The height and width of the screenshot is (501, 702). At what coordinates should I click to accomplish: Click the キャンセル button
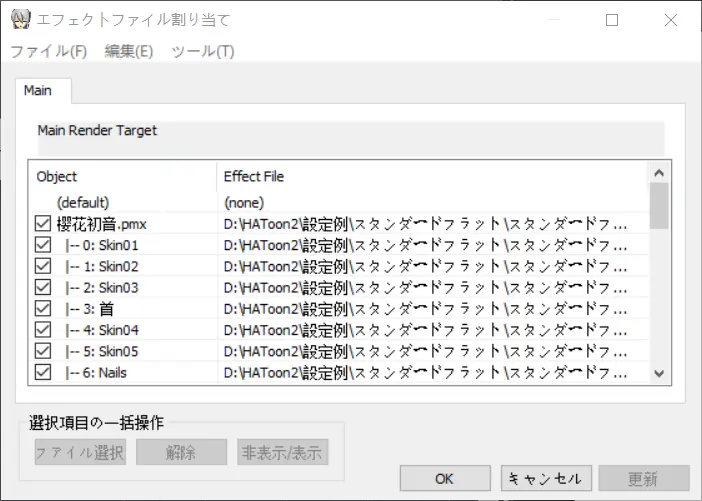coord(546,478)
